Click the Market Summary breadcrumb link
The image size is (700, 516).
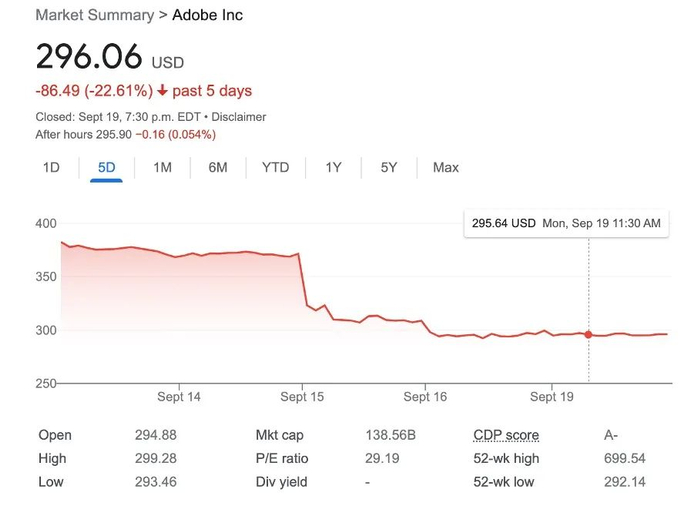(94, 15)
